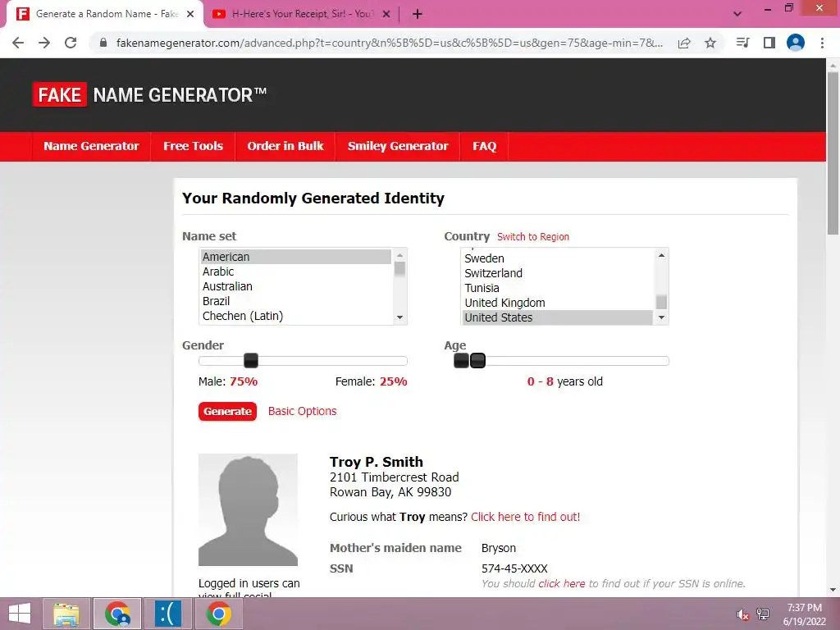Click here link for SSN check
This screenshot has height=630, width=840.
(561, 583)
